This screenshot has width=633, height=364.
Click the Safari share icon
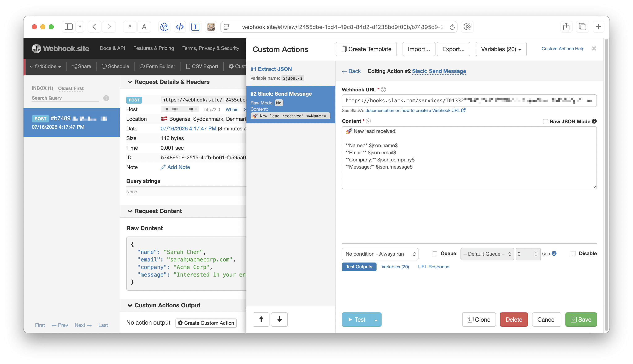pos(566,27)
